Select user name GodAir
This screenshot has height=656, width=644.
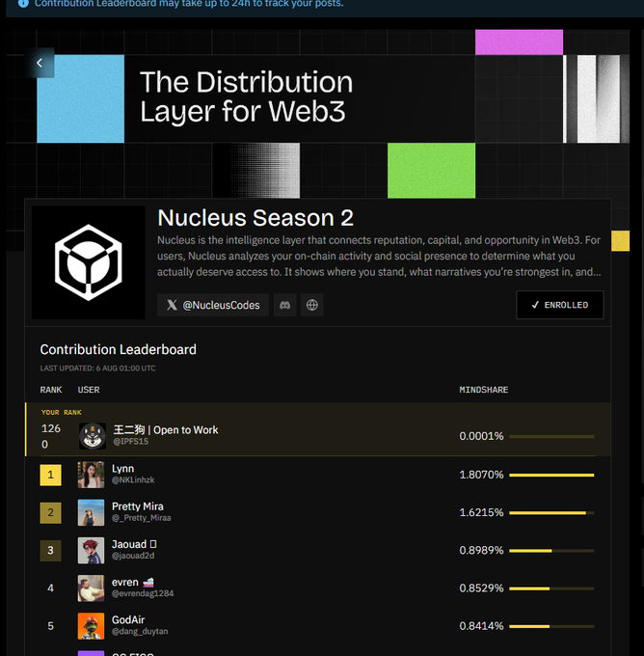click(x=128, y=619)
